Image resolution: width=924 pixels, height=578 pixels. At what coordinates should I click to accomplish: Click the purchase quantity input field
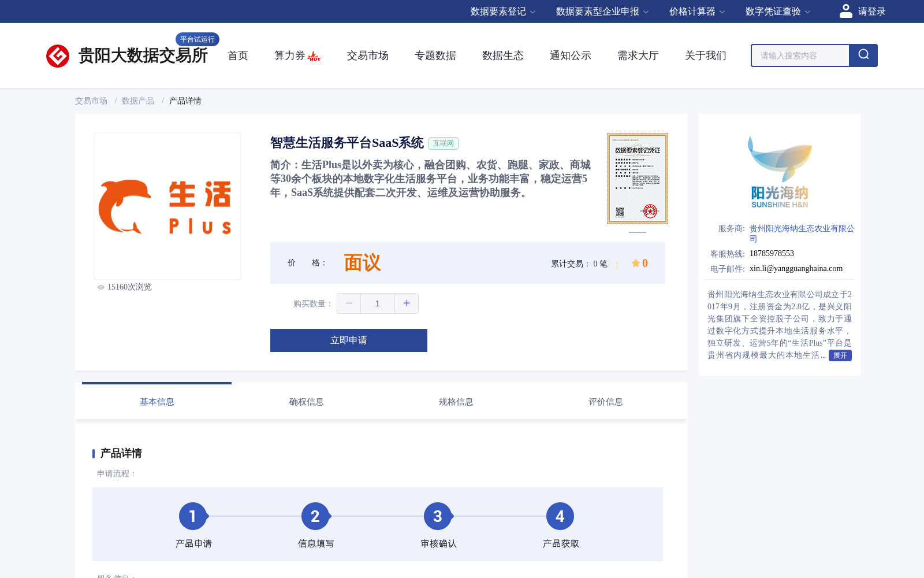(378, 303)
